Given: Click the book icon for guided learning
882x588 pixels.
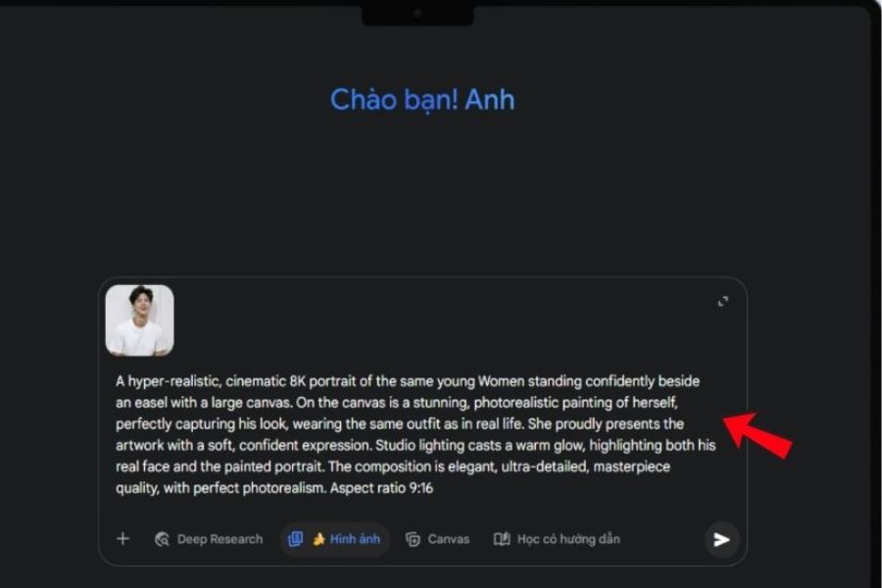Looking at the screenshot, I should click(x=501, y=539).
